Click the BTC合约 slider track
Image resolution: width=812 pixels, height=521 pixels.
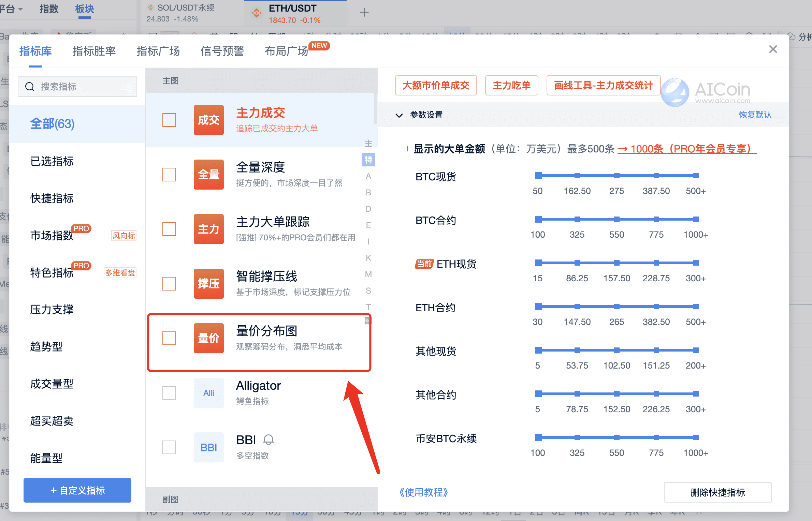(x=617, y=219)
